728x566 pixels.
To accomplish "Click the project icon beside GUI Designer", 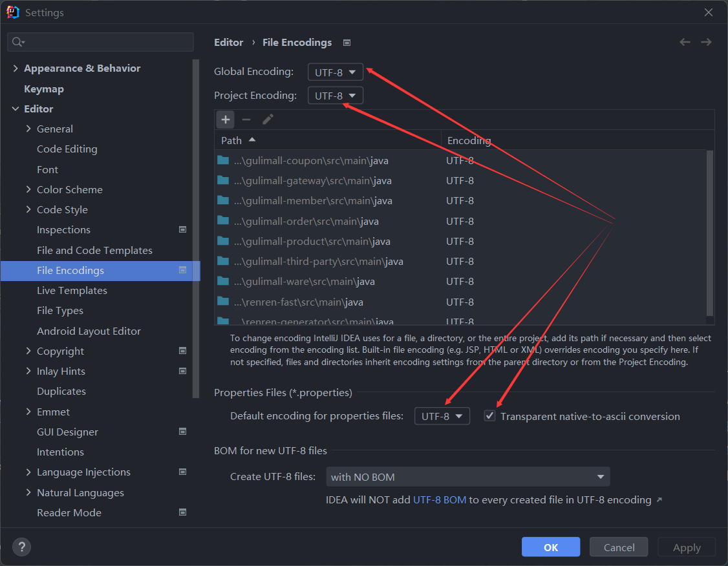I will (182, 432).
